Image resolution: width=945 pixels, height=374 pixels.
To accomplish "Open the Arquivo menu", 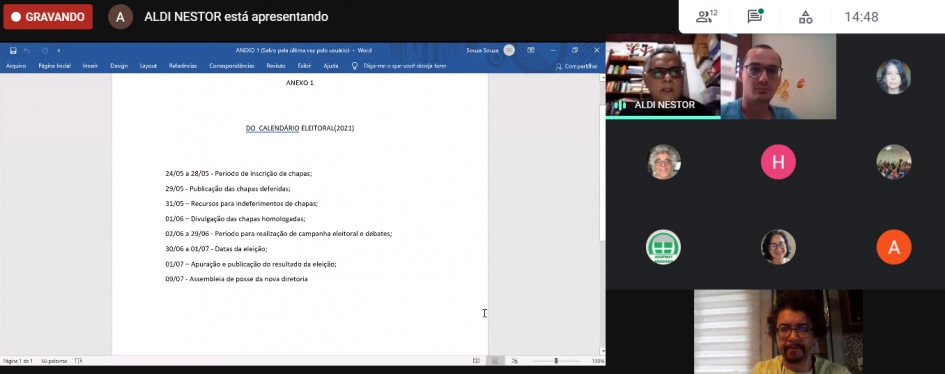I will tap(16, 66).
